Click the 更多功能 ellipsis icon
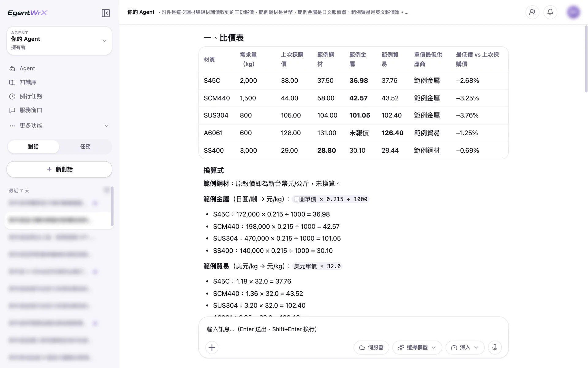 (12, 126)
